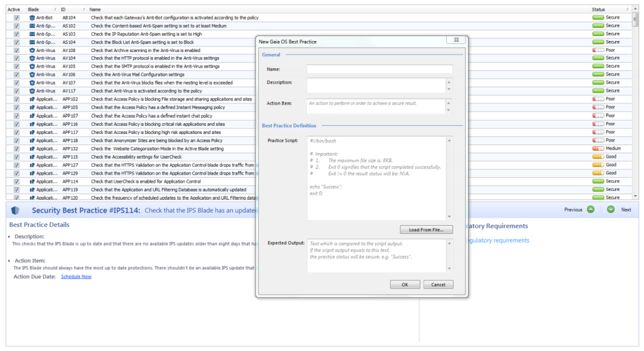Click the Next navigation label
The height and width of the screenshot is (351, 644).
pyautogui.click(x=626, y=210)
